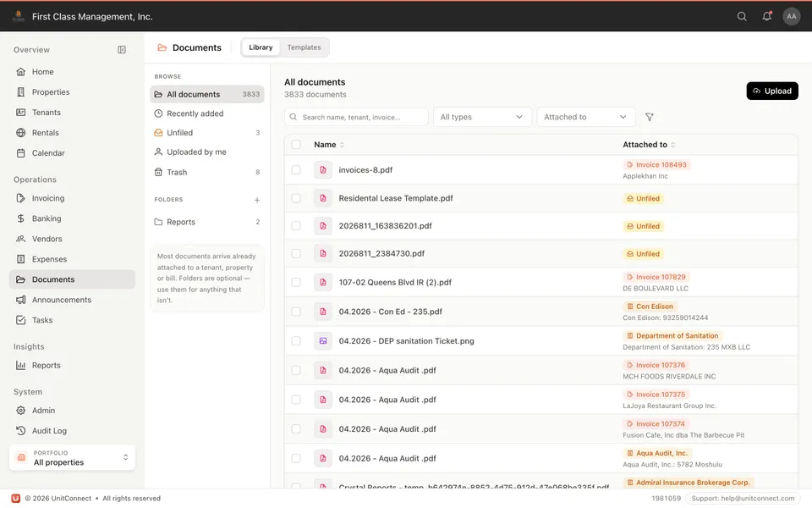The width and height of the screenshot is (812, 508).
Task: Open the notifications bell
Action: click(766, 17)
